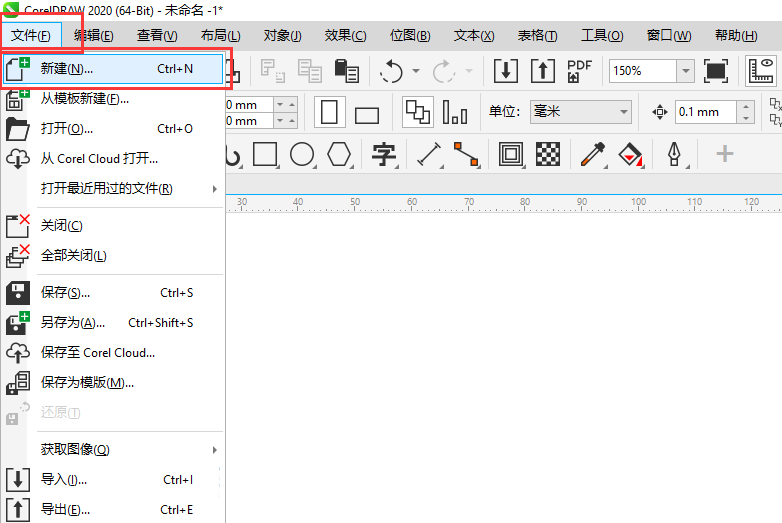The width and height of the screenshot is (782, 523).
Task: Open the zoom level dropdown arrow
Action: click(x=686, y=71)
